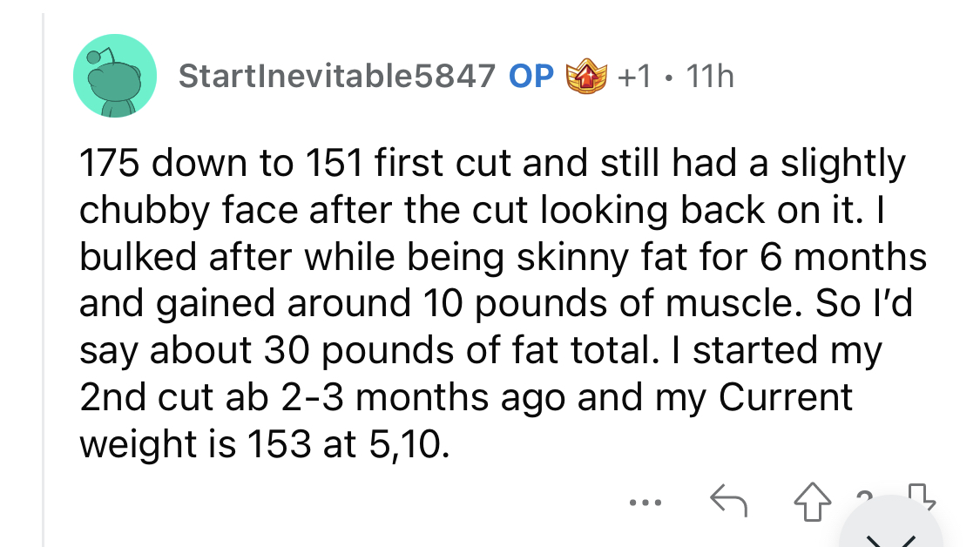Downvote this comment
This screenshot has height=547, width=980.
point(922,497)
